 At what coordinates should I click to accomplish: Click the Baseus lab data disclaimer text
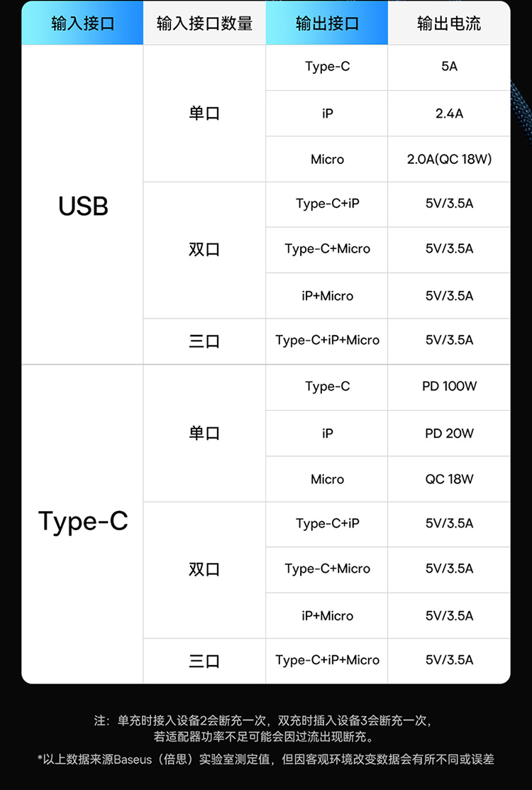265,759
